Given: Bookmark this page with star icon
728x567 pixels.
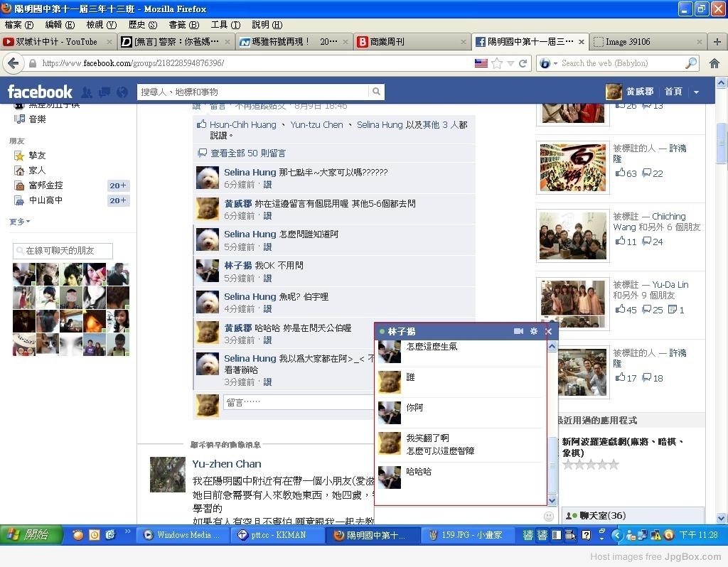Looking at the screenshot, I should coord(497,63).
